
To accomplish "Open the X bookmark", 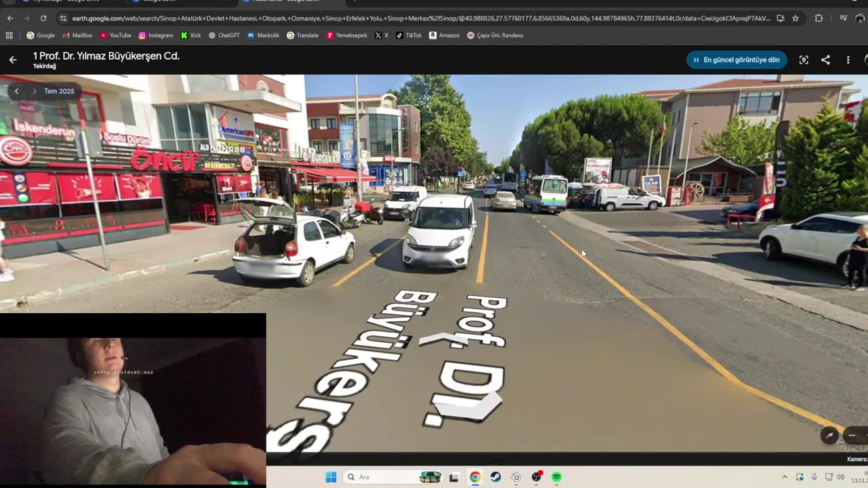I will (x=381, y=35).
